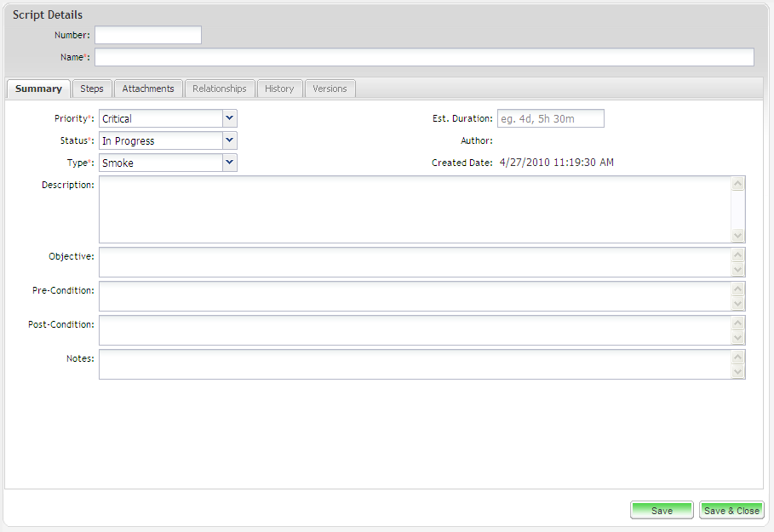Click inside the Description text area
Screen dimensions: 774x532
415,209
